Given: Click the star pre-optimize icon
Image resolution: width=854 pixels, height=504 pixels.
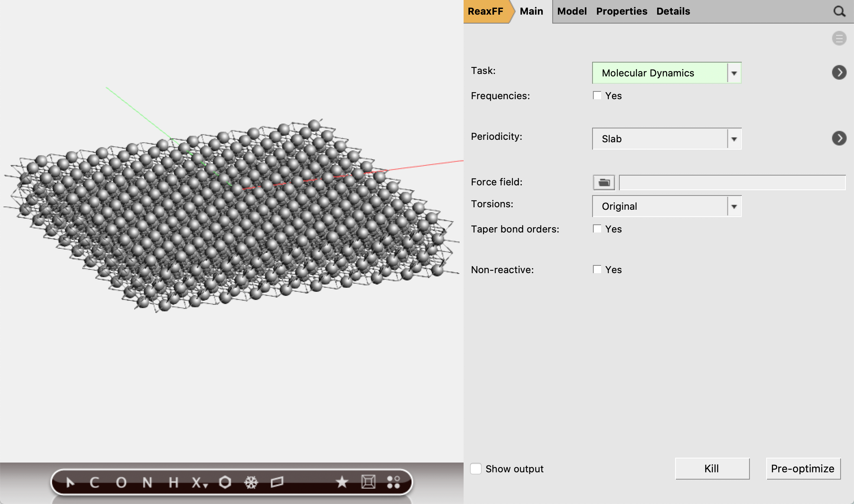Looking at the screenshot, I should [x=342, y=482].
